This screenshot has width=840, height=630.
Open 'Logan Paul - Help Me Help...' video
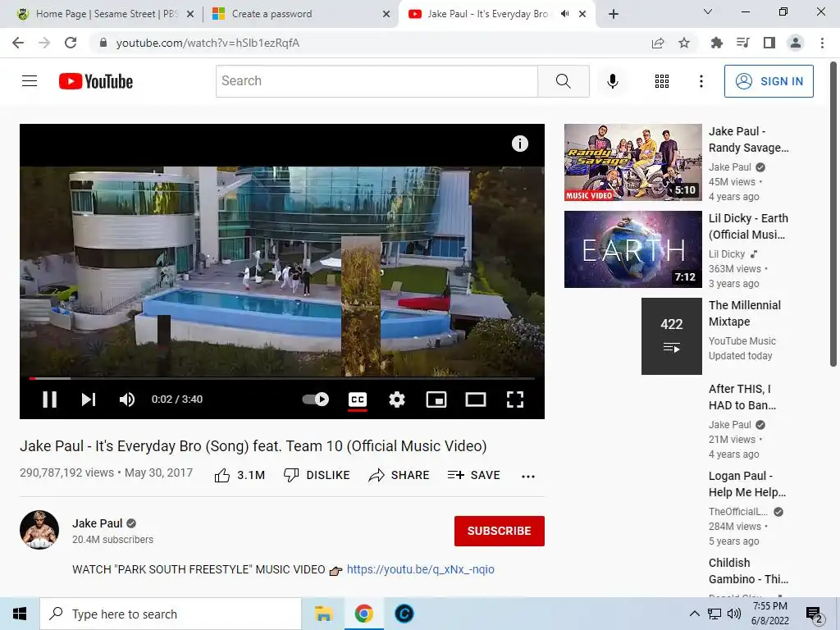[x=746, y=484]
